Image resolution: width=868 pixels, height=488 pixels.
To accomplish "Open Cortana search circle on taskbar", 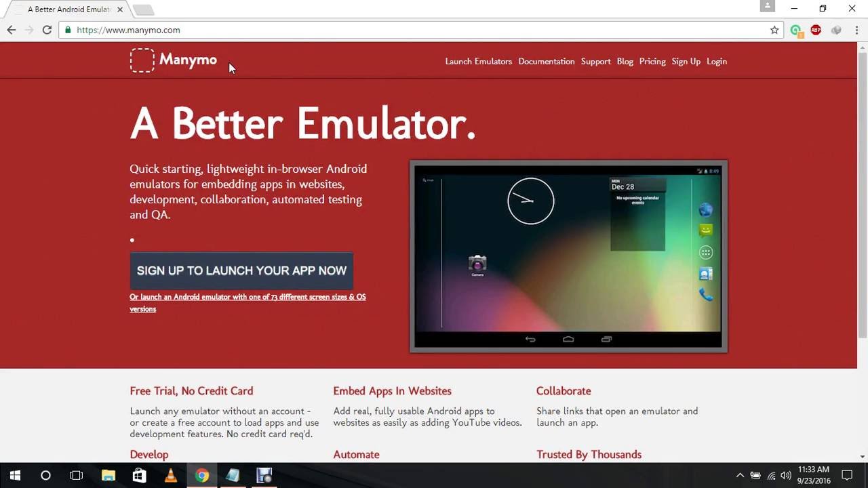I will click(x=45, y=476).
